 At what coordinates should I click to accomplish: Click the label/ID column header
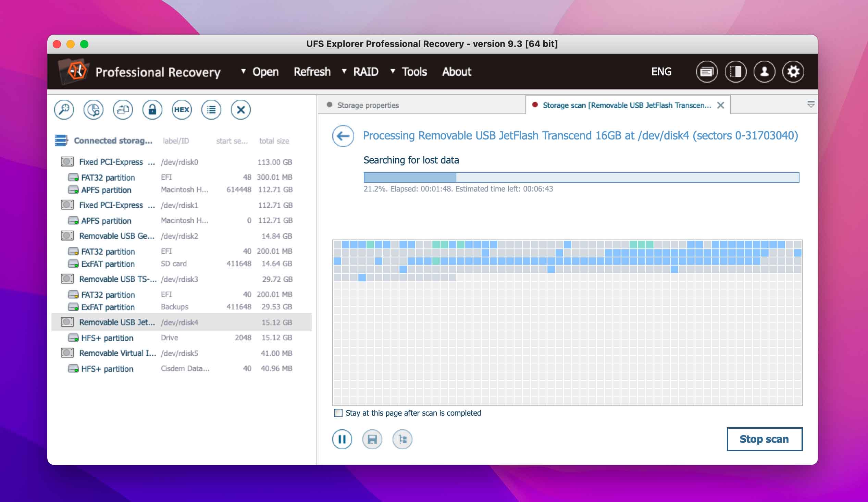tap(176, 141)
